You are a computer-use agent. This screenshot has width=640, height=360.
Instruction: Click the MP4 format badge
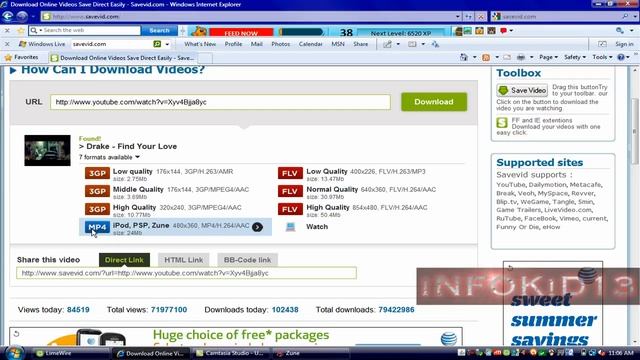97,227
